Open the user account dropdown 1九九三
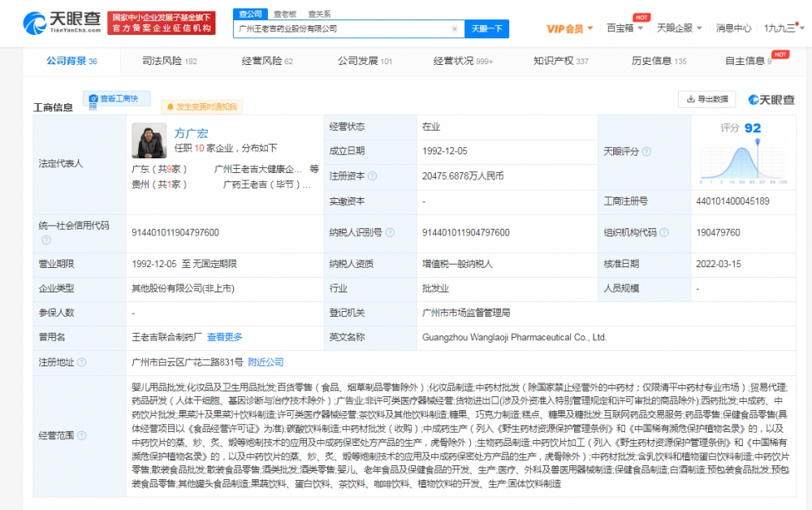This screenshot has height=510, width=812. (784, 28)
